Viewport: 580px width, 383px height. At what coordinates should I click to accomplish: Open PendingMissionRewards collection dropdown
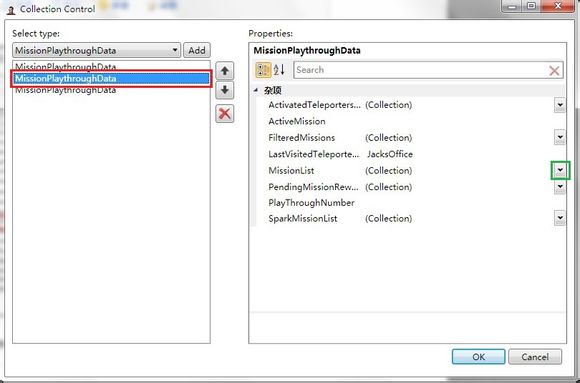560,187
